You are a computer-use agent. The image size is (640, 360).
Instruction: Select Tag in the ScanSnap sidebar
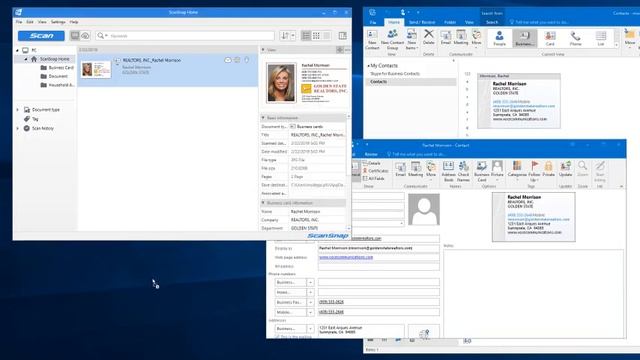tap(31, 119)
